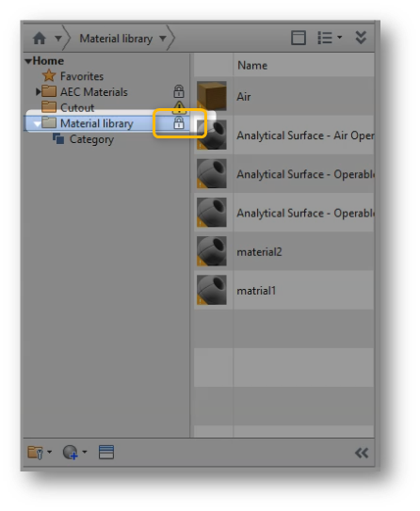This screenshot has height=511, width=420.
Task: Click the matrial1 thumbnail
Action: [212, 290]
